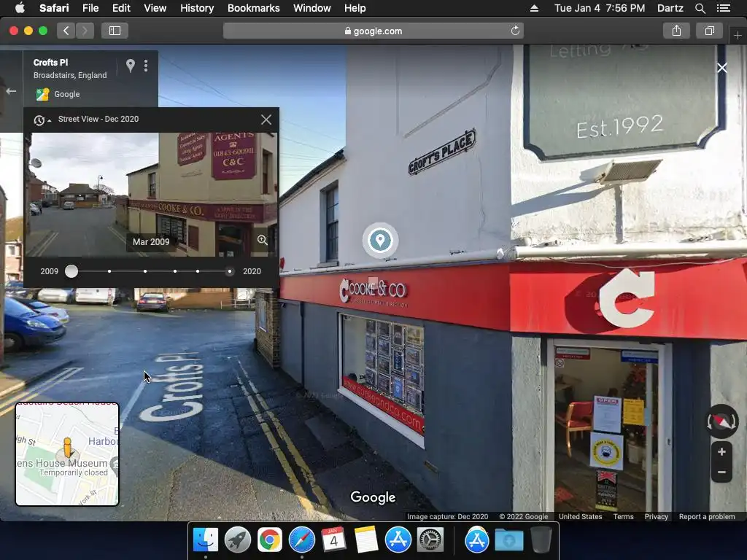Open the Notification Center list icon
Screen dimensions: 747x560
coord(723,8)
